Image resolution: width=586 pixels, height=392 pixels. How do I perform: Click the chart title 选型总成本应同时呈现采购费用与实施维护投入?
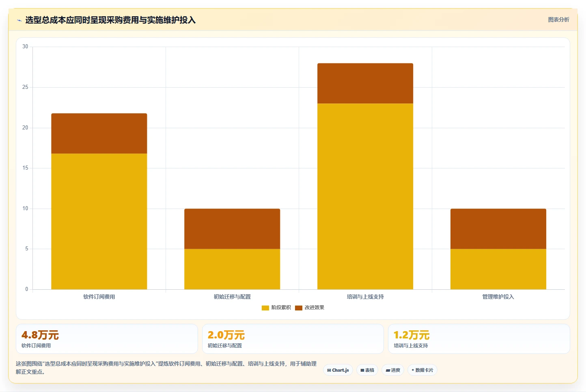tap(110, 20)
